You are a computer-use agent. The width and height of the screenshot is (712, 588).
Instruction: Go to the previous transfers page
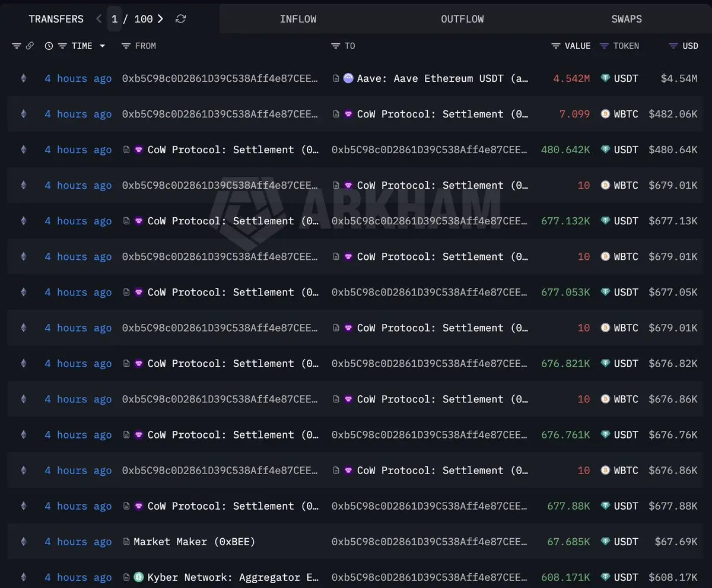(98, 19)
